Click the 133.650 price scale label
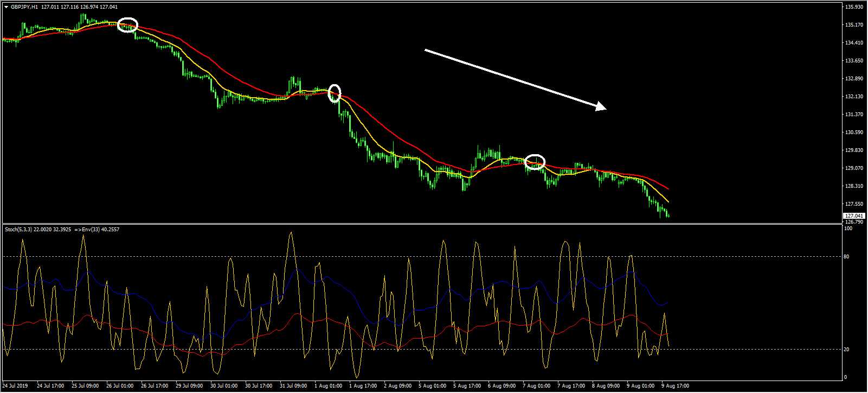 (853, 61)
